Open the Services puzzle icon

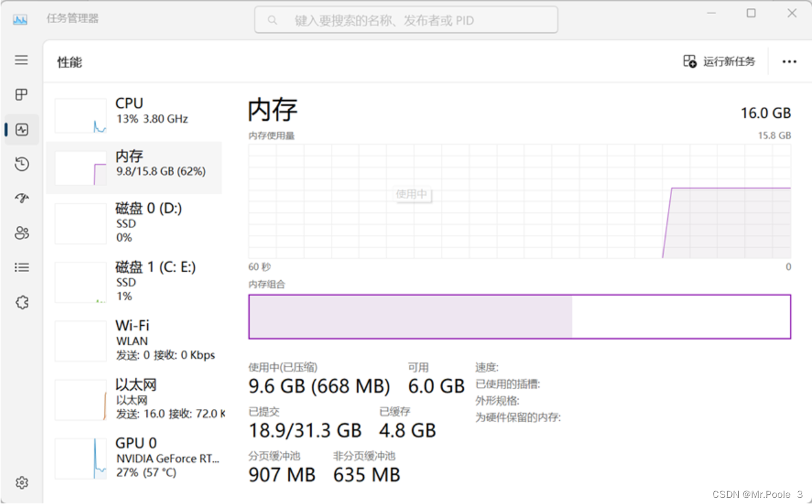(x=22, y=302)
